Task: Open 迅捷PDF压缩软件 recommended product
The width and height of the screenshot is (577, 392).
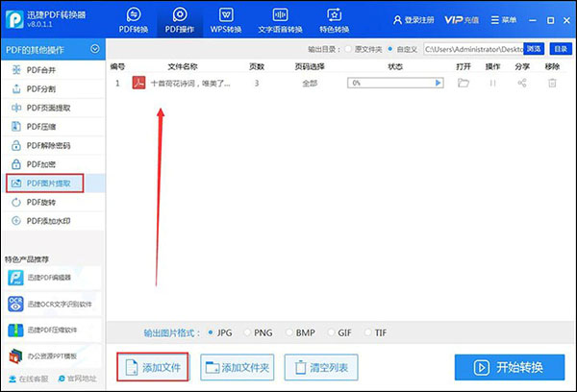Action: pyautogui.click(x=53, y=330)
